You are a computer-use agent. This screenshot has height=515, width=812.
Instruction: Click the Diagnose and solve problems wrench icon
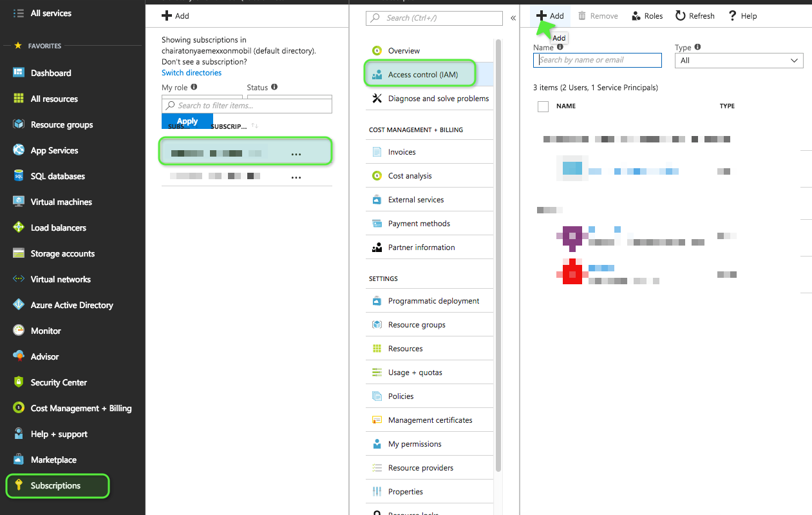pos(377,99)
